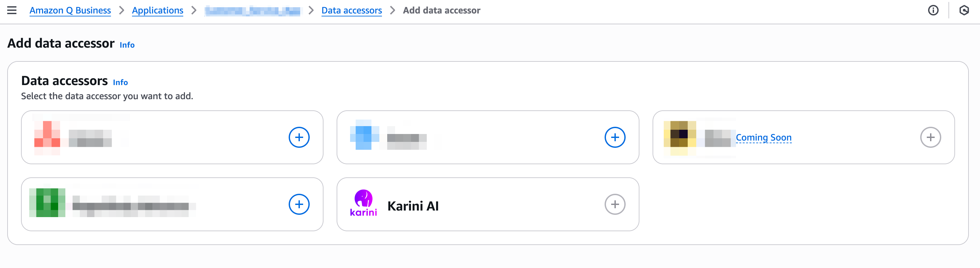The width and height of the screenshot is (980, 268).
Task: Open the blurred application name breadcrumb
Action: coord(252,11)
